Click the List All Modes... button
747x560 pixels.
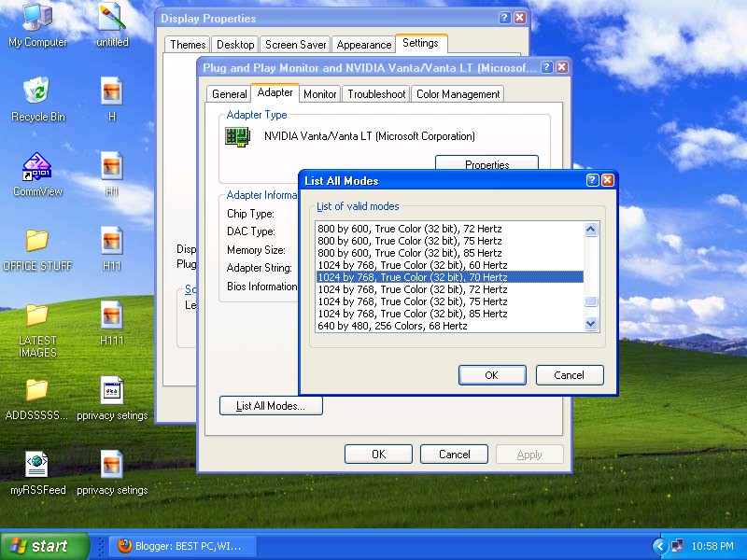271,406
